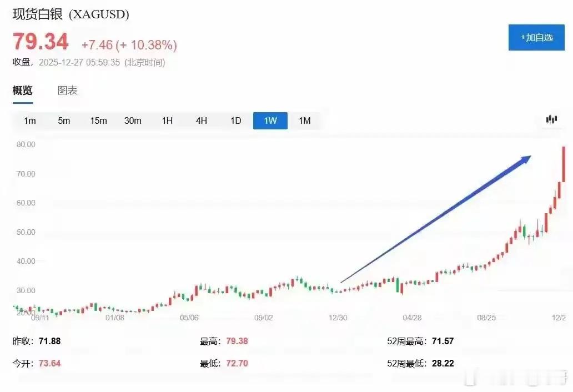Screen dimensions: 573x392
Task: Select the active 1W timeframe
Action: tap(270, 120)
